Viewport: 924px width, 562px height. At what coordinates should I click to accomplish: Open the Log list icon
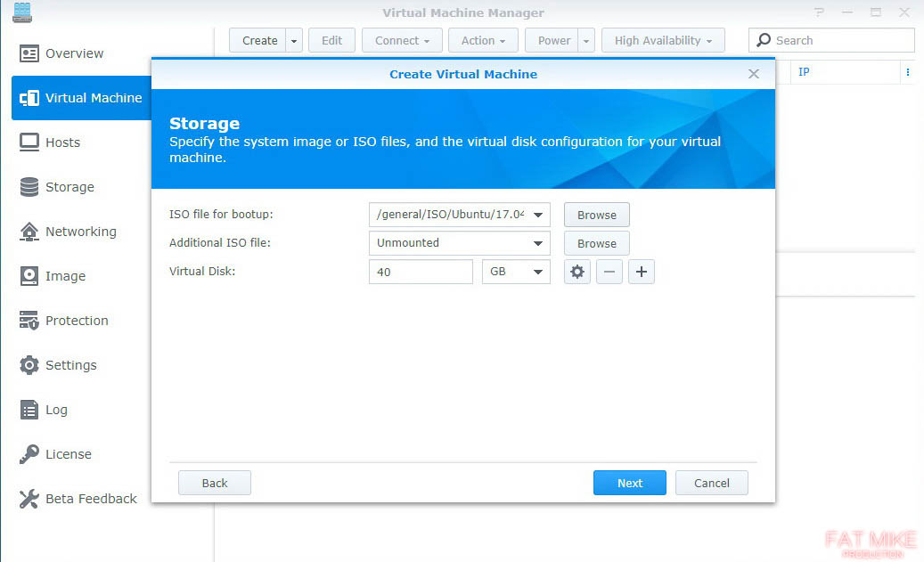tap(29, 410)
